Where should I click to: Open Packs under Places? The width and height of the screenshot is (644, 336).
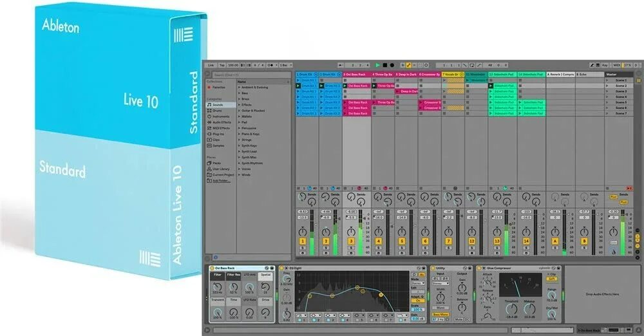click(x=221, y=163)
